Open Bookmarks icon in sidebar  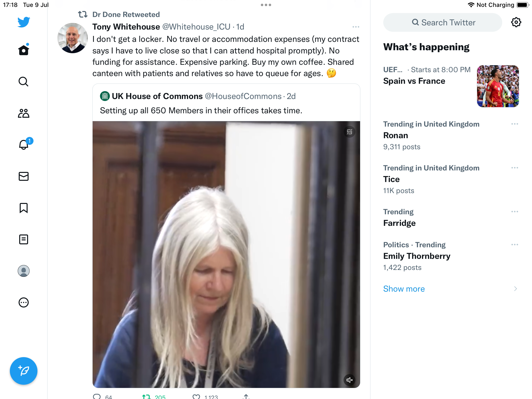[24, 208]
